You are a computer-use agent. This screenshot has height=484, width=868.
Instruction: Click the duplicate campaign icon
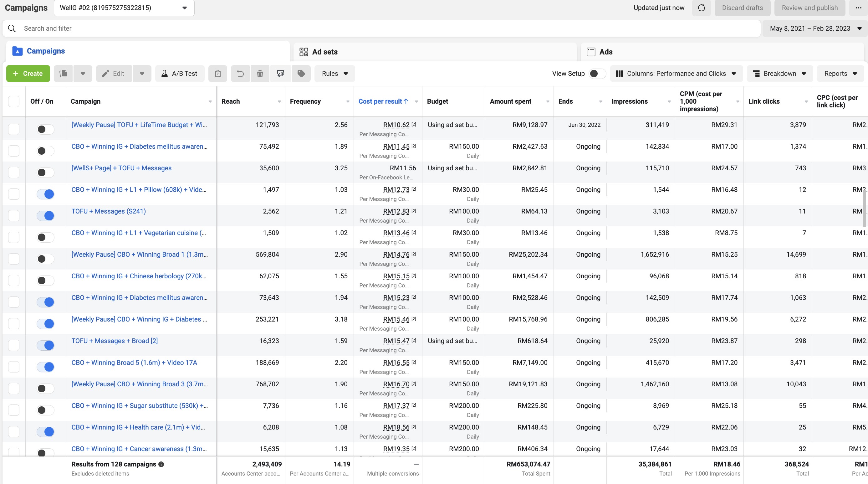63,74
